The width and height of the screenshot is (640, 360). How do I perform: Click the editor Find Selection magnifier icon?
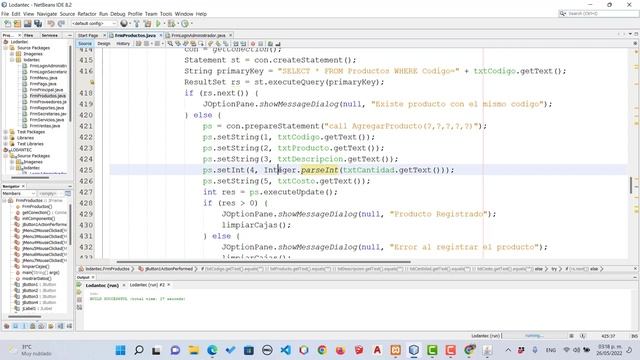(x=170, y=43)
